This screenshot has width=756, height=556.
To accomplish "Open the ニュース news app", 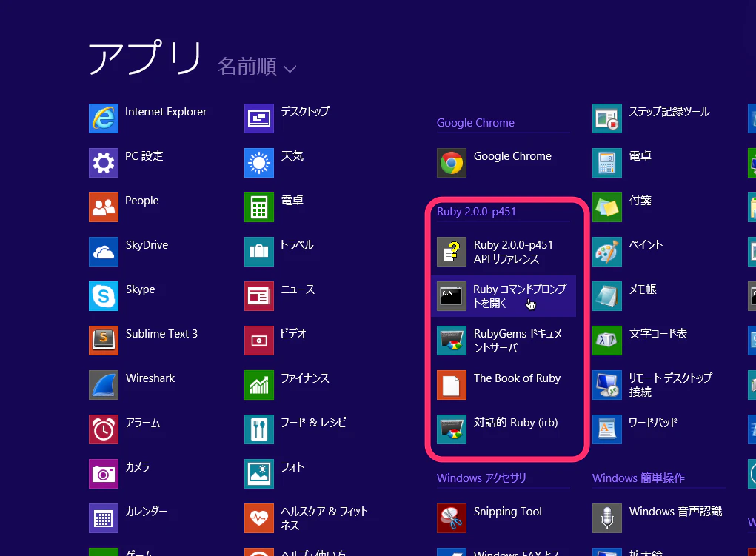I will pyautogui.click(x=280, y=295).
